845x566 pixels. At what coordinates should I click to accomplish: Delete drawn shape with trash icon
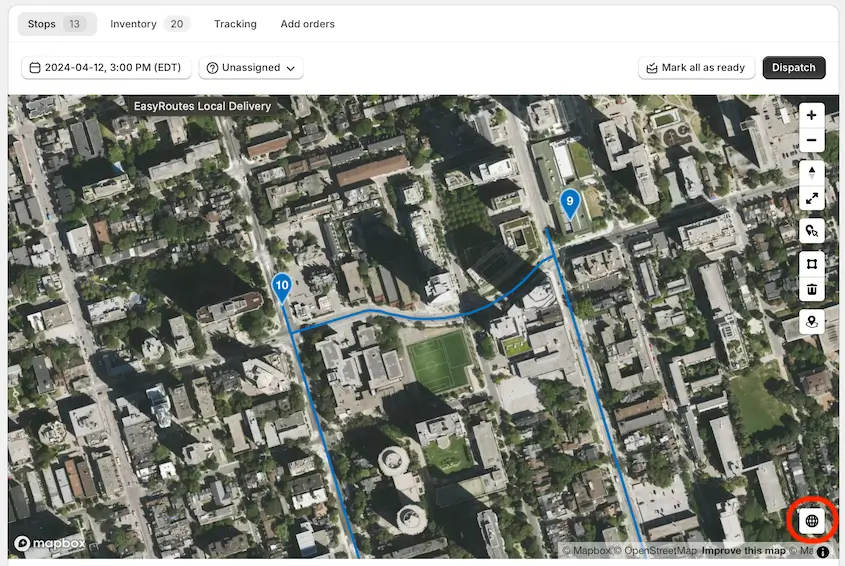click(x=811, y=289)
